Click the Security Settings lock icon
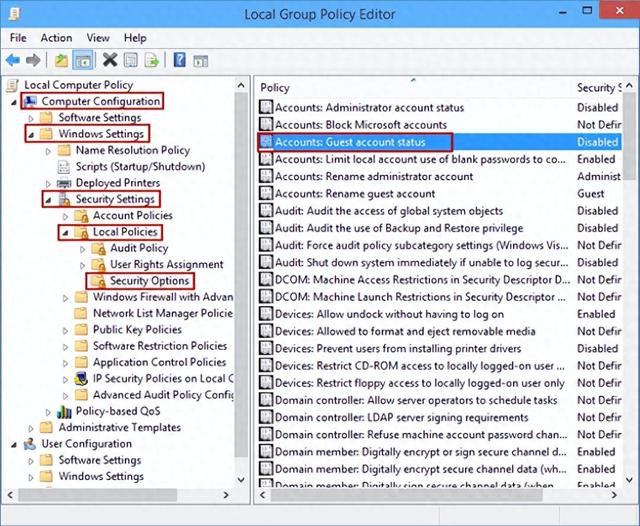Image resolution: width=640 pixels, height=526 pixels. [64, 199]
